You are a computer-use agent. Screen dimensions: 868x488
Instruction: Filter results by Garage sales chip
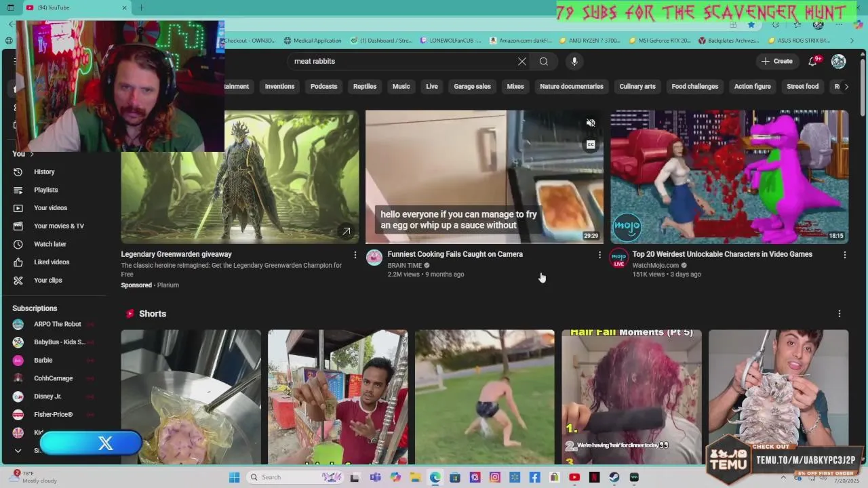click(473, 87)
